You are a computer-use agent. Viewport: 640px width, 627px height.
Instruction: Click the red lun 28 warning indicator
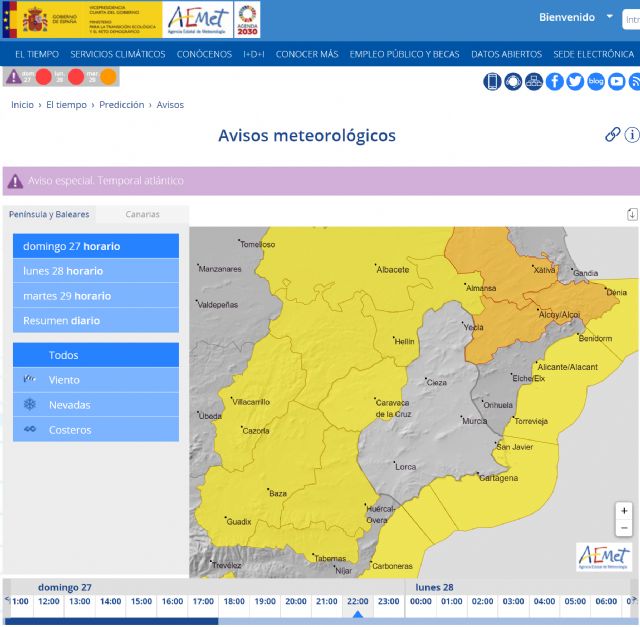point(76,77)
